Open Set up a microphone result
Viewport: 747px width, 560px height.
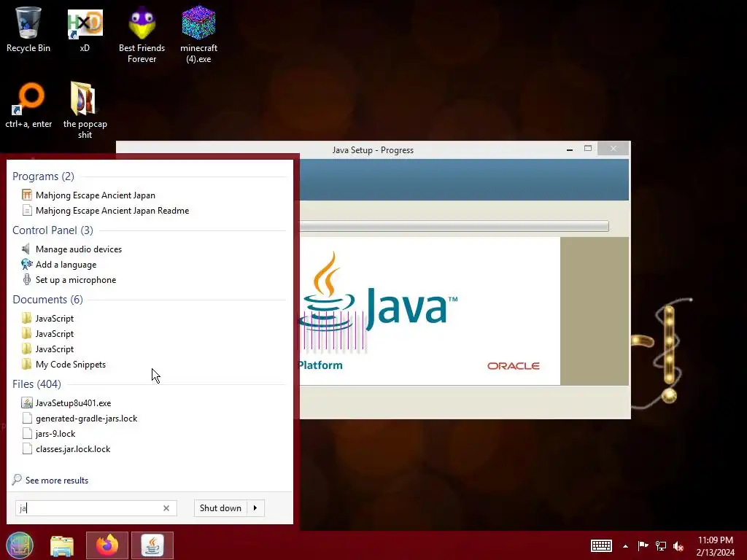(69, 279)
